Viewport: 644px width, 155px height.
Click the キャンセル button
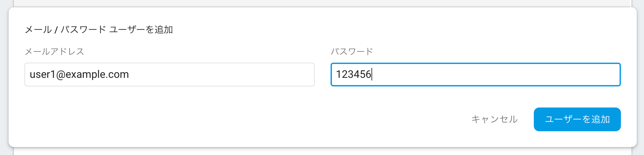click(x=494, y=119)
